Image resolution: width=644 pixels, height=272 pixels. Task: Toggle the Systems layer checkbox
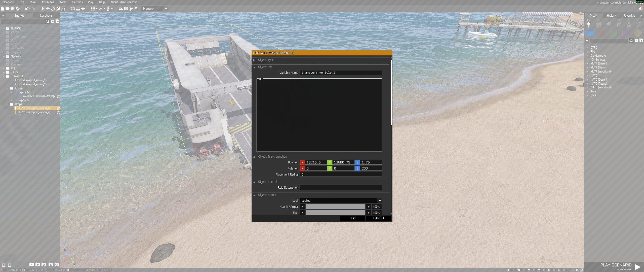click(8, 56)
